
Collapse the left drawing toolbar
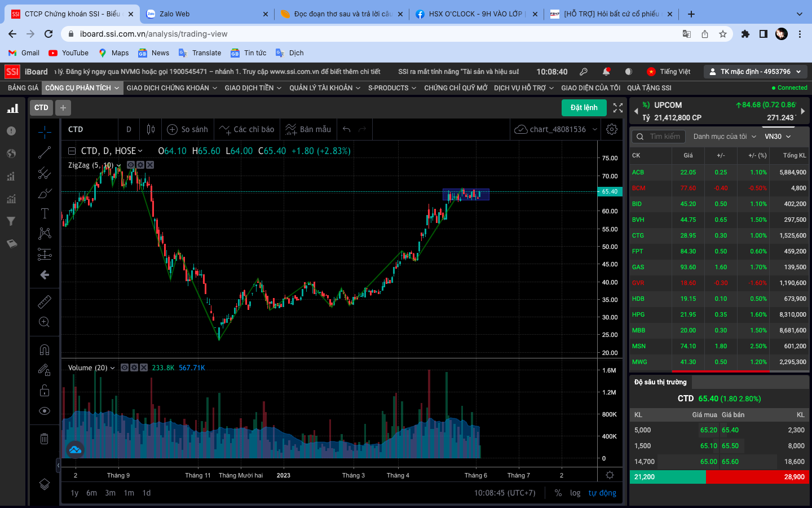tap(58, 465)
